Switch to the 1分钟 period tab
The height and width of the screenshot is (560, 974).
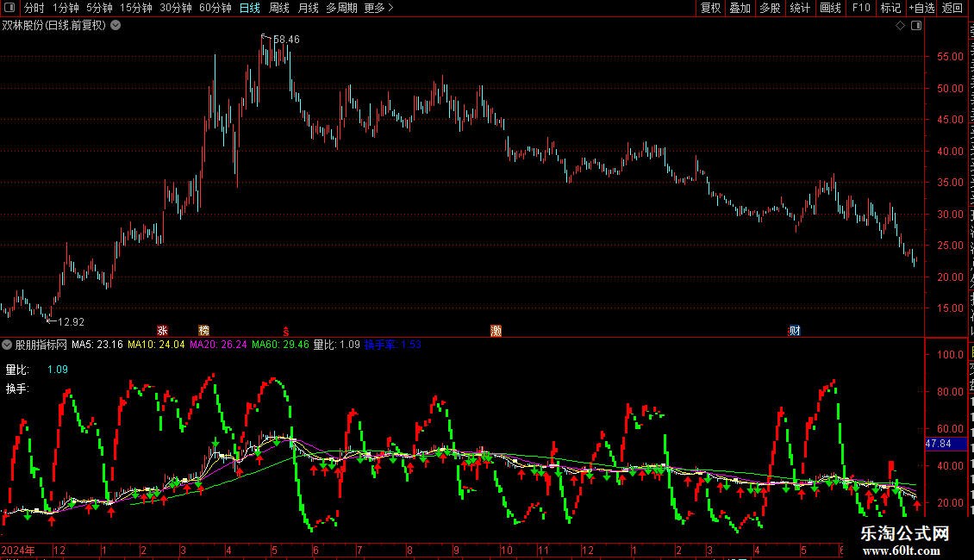[66, 8]
